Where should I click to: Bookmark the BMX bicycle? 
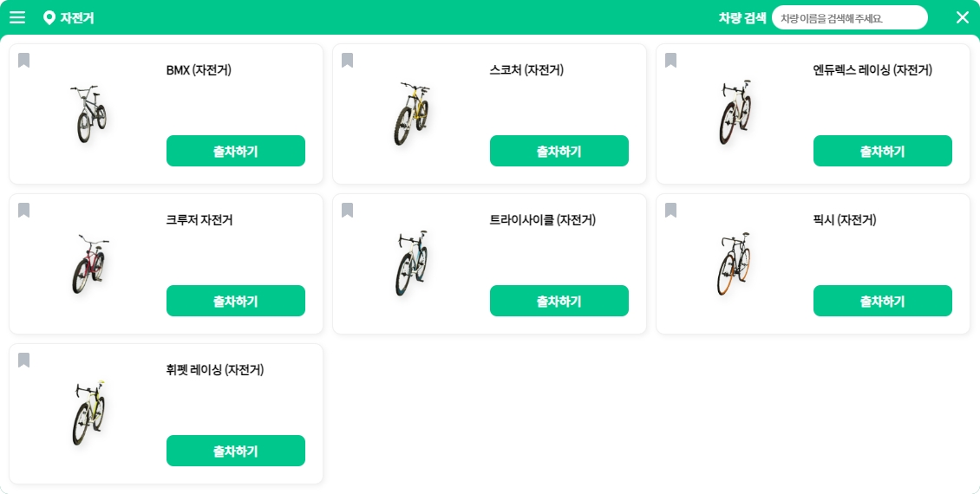(x=24, y=61)
